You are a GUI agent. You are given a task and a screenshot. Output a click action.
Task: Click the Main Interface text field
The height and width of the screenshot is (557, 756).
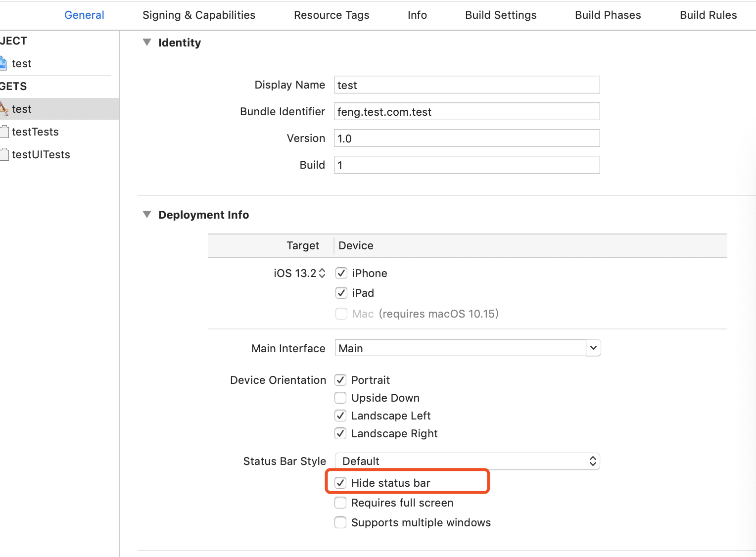(461, 348)
